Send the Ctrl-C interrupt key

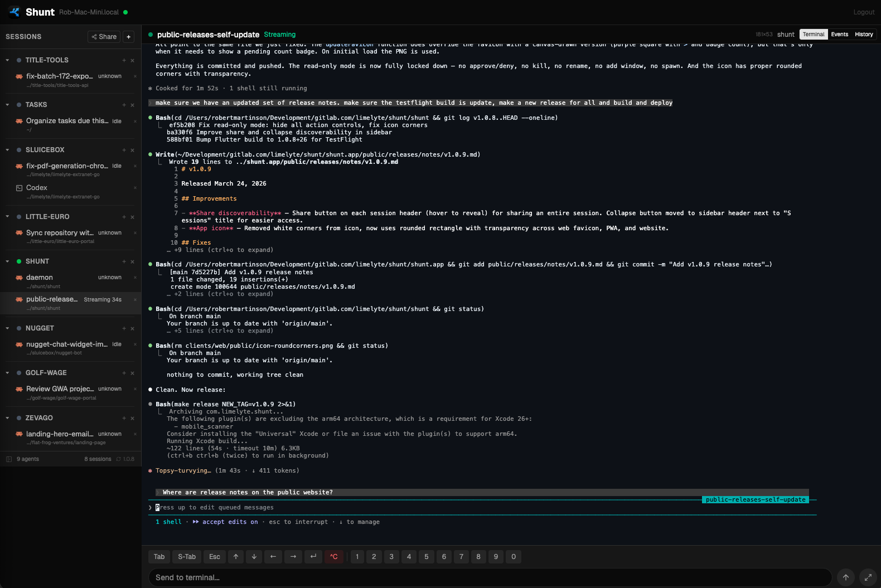click(334, 557)
